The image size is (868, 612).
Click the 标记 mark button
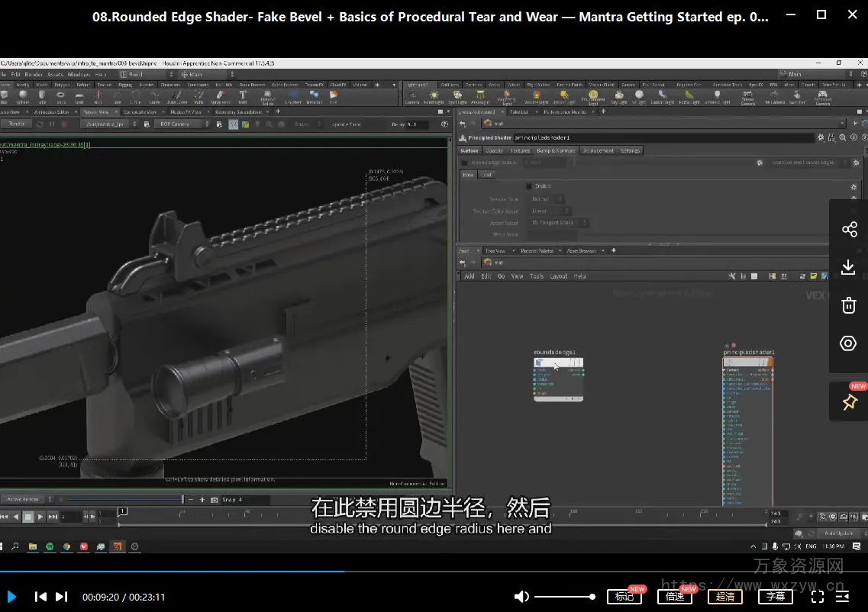click(624, 597)
